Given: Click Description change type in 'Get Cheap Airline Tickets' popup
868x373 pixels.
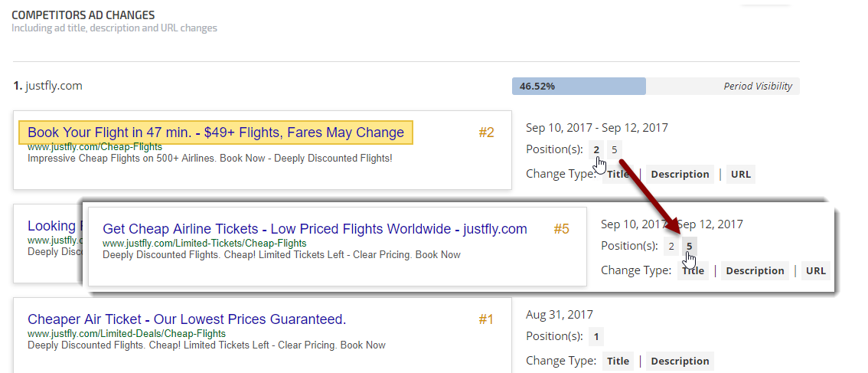Looking at the screenshot, I should pyautogui.click(x=755, y=270).
